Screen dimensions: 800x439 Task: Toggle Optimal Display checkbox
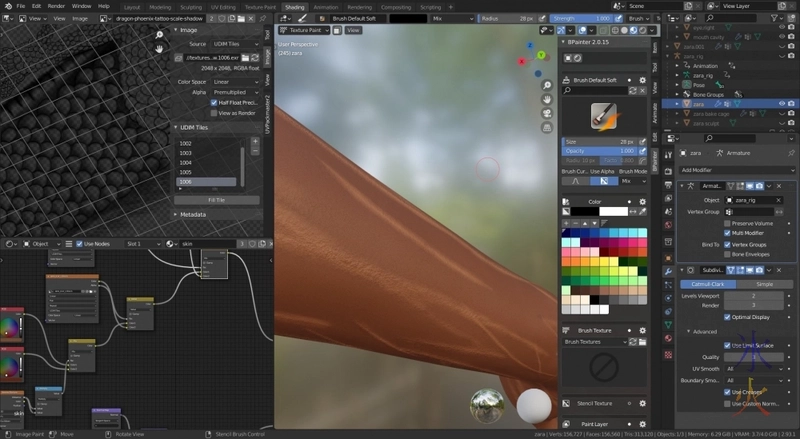pos(727,317)
